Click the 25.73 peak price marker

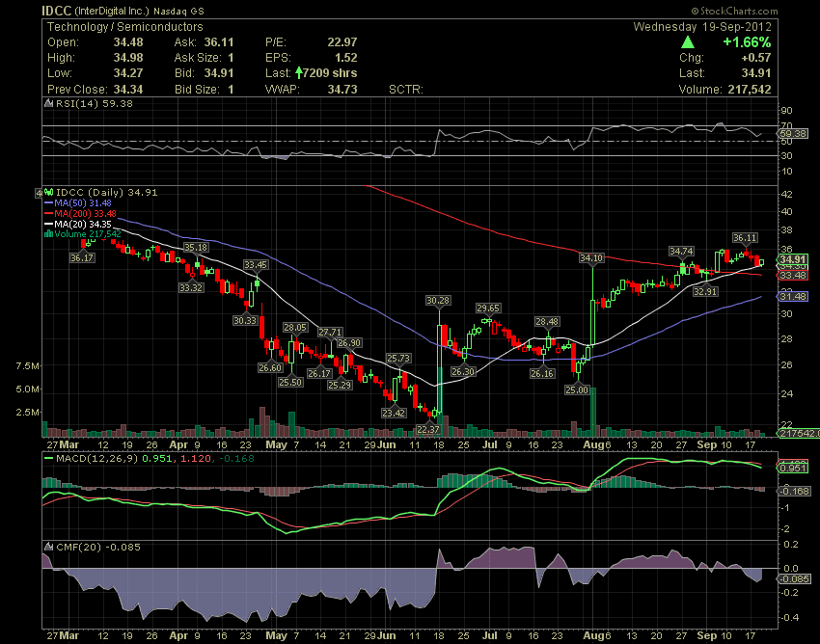398,358
